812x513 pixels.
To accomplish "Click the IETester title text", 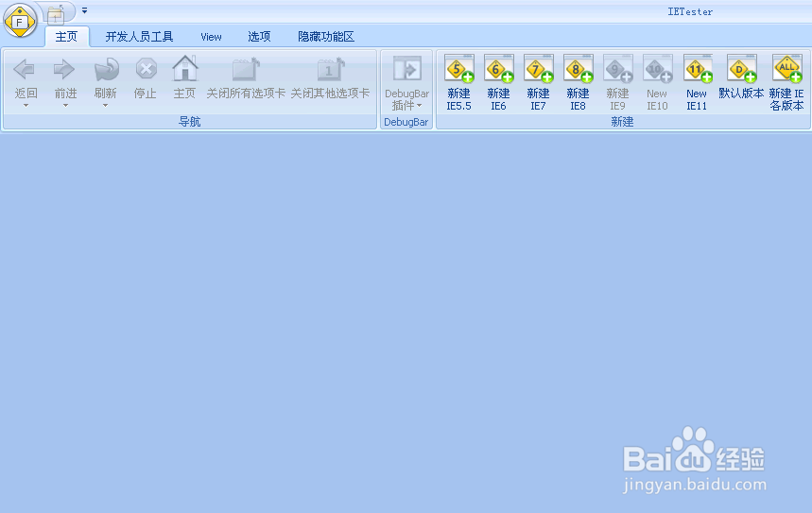I will [x=690, y=11].
